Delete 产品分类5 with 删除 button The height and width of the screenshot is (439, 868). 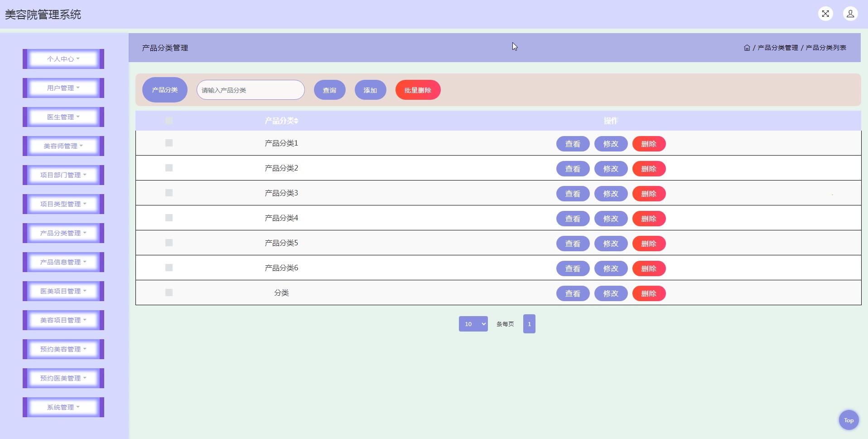649,244
